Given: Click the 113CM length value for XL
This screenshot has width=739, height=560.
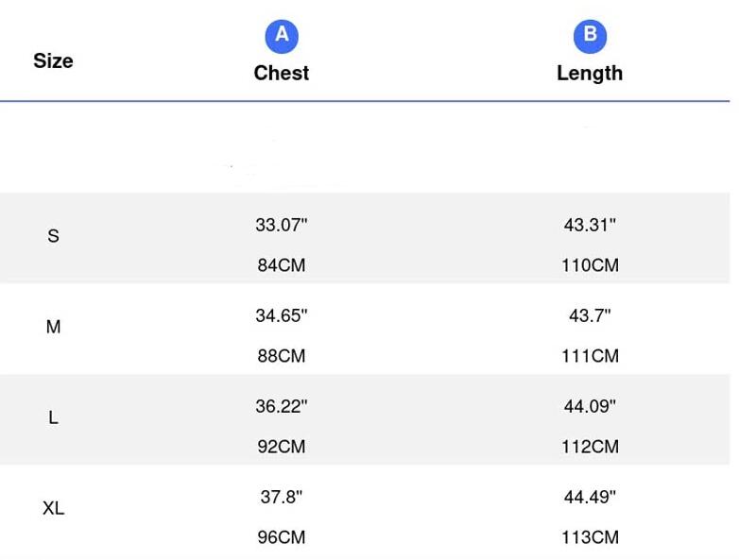Looking at the screenshot, I should click(x=590, y=537).
